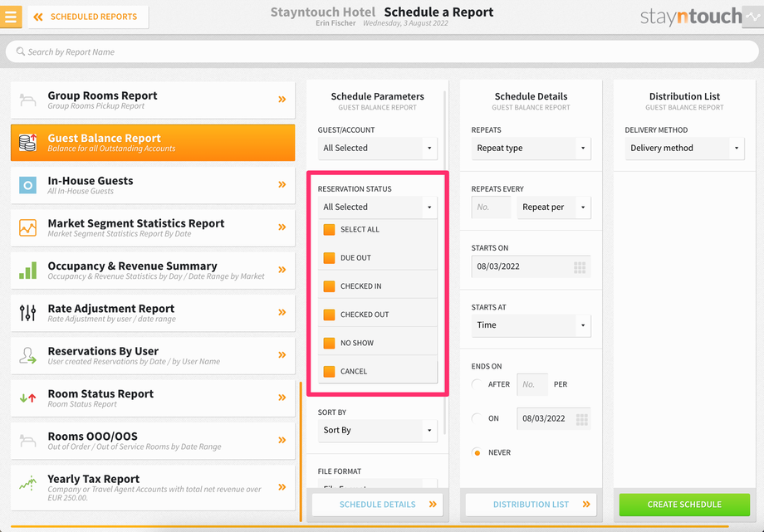Uncheck the DUE OUT status
The height and width of the screenshot is (532, 764).
[x=330, y=258]
